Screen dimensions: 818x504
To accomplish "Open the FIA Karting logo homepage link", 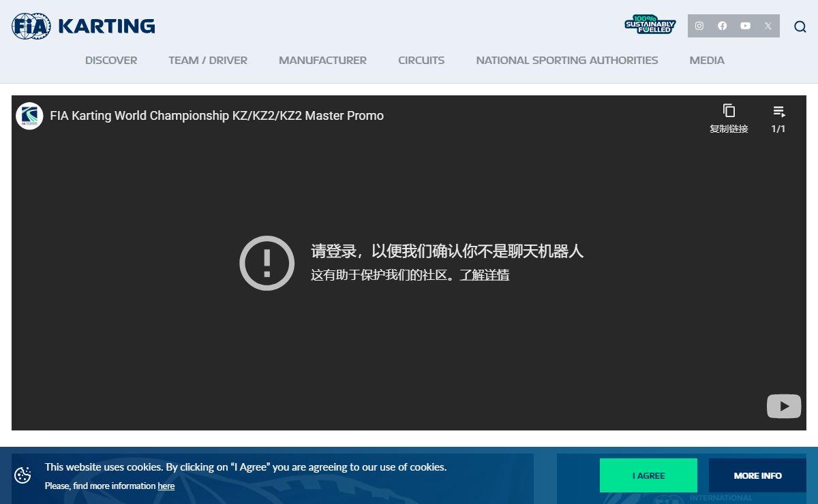I will pos(83,26).
